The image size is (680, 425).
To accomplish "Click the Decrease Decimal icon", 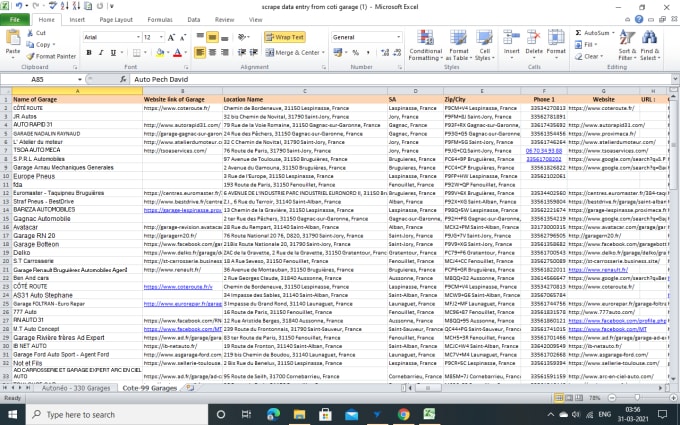I will (x=397, y=52).
